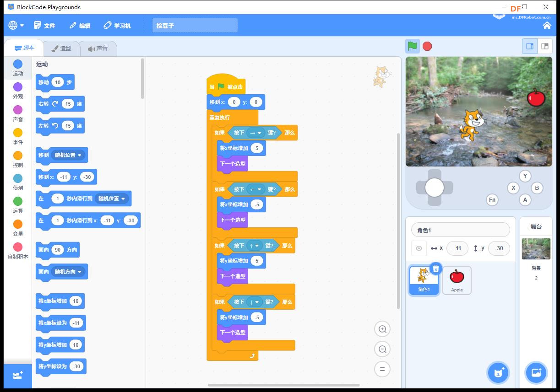Viewport: 560px width, 392px height.
Task: Switch to the 造型 tab
Action: point(61,48)
